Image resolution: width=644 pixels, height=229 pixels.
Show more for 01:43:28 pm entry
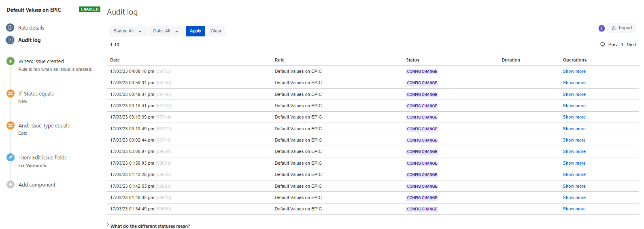(574, 174)
